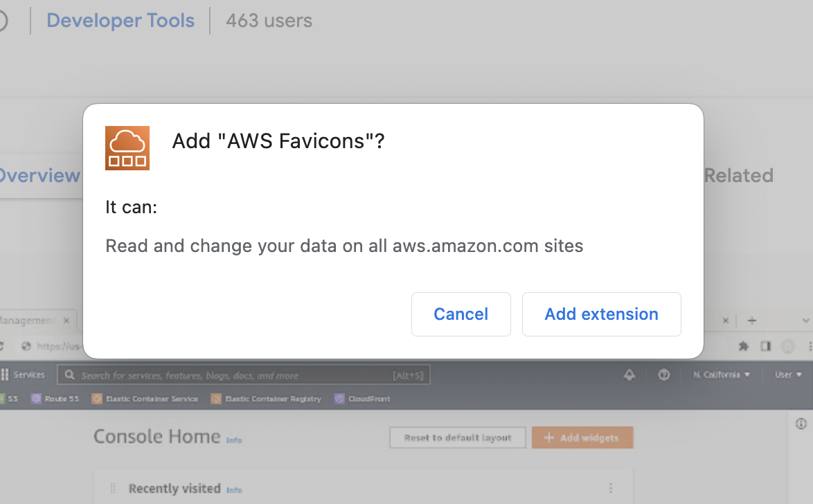Open CloudFront via its favorites icon

click(362, 398)
